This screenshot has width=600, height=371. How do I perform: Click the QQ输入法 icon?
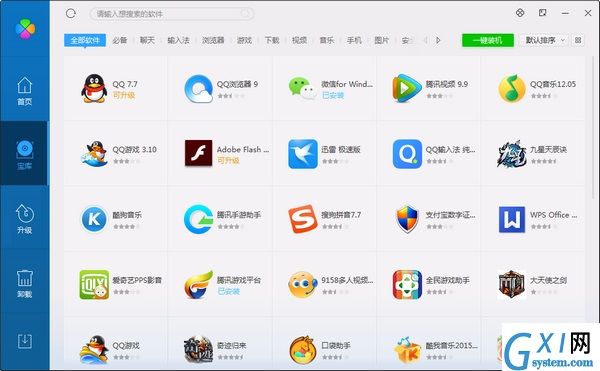click(407, 154)
